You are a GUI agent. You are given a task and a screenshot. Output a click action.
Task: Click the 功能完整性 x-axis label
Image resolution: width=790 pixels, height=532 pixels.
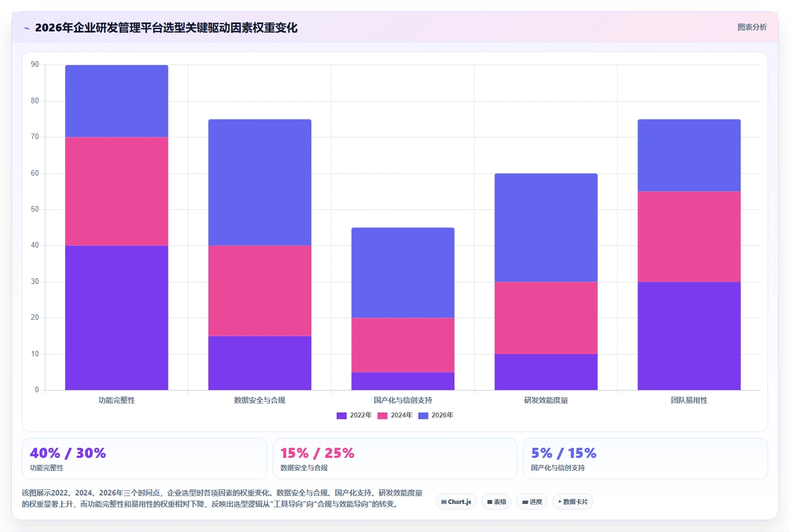117,400
